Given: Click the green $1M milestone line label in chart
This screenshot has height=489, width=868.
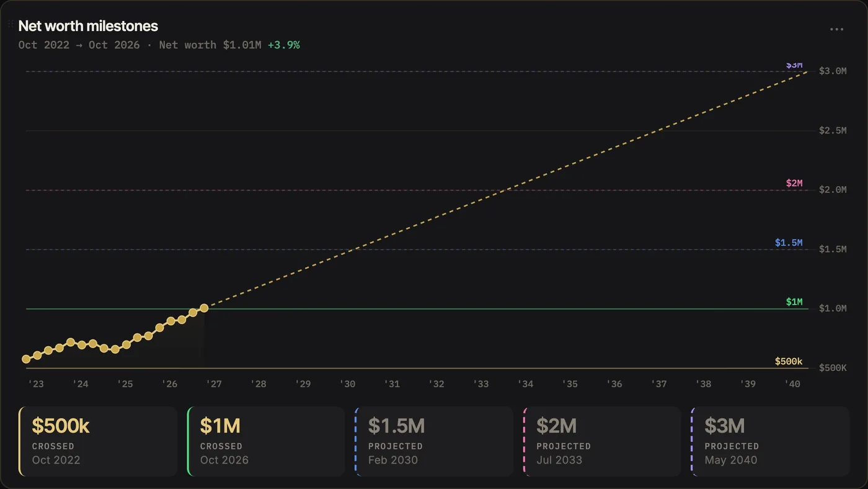Looking at the screenshot, I should [x=794, y=302].
